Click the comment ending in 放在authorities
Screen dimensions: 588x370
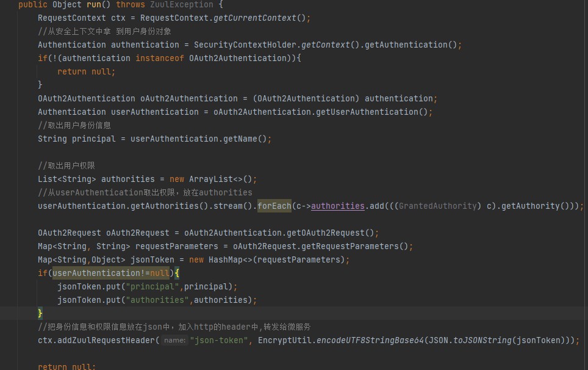[x=145, y=192]
